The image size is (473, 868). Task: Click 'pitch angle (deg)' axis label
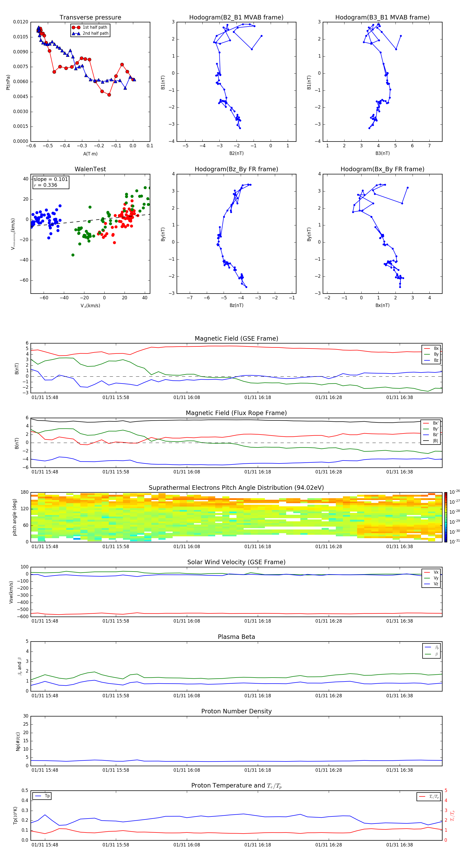click(14, 517)
